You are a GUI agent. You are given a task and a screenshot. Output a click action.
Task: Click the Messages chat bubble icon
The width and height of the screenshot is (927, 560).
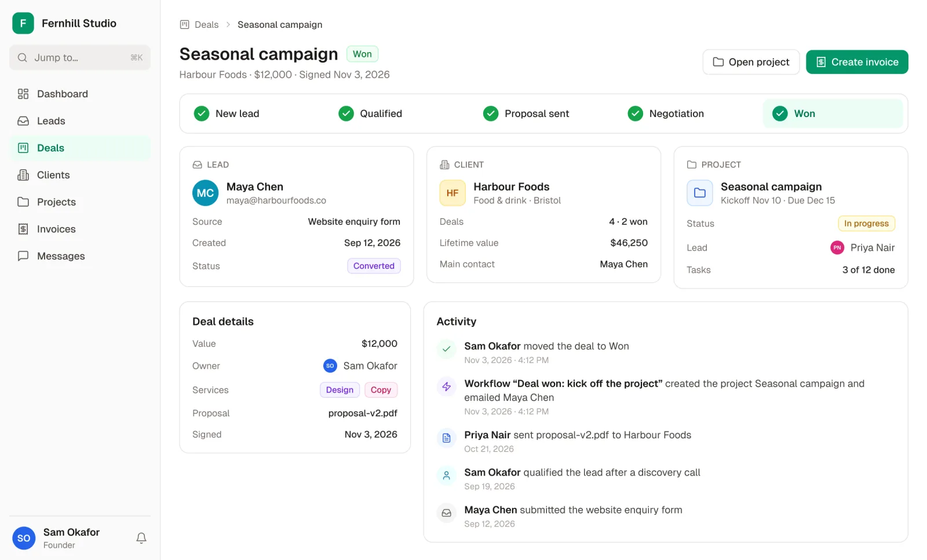(x=23, y=256)
